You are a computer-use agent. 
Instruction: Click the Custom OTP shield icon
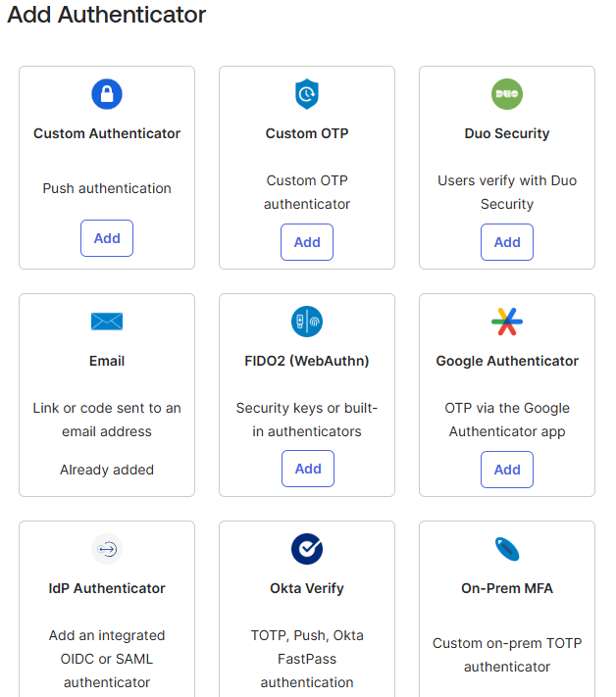click(307, 94)
